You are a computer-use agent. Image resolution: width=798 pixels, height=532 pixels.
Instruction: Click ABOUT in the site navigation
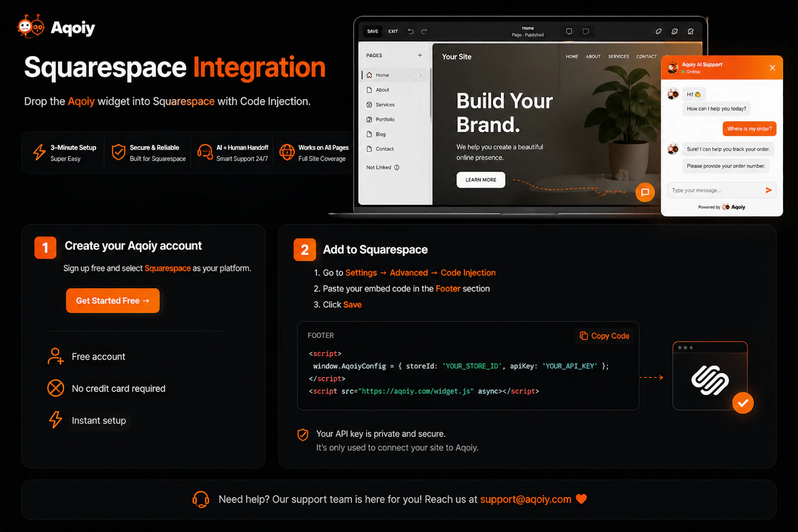[x=593, y=57]
